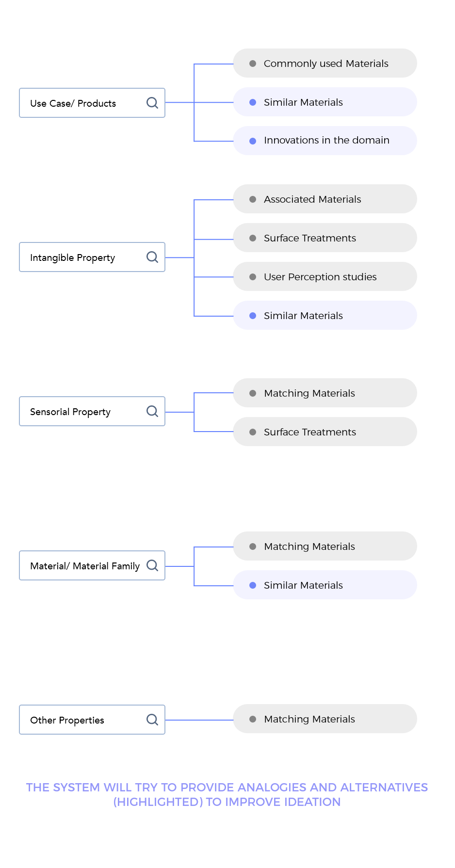Screen dimensions: 455x868
Task: Click the Intangible Property search magnifier icon
Action: click(152, 257)
